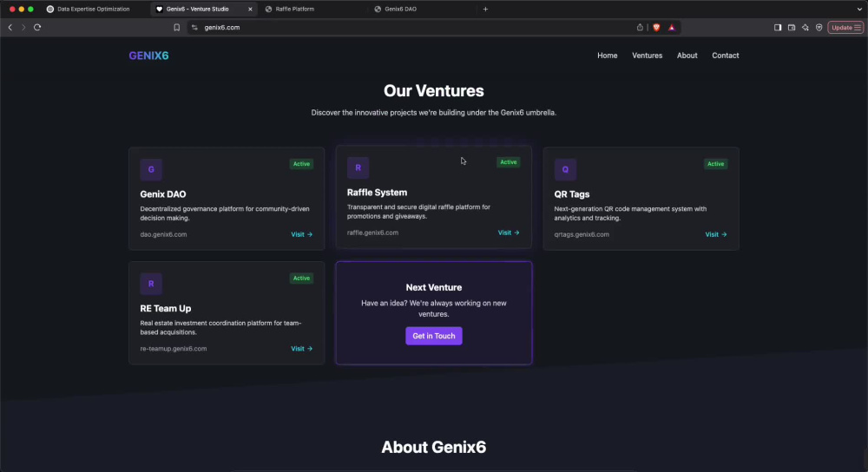Visit the Raffle System site link
868x472 pixels.
pyautogui.click(x=509, y=233)
